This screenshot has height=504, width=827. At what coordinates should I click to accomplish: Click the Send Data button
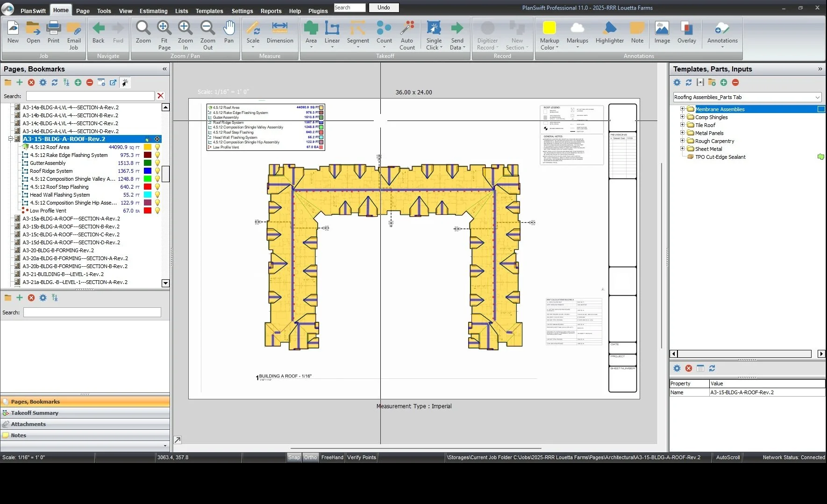pos(456,33)
